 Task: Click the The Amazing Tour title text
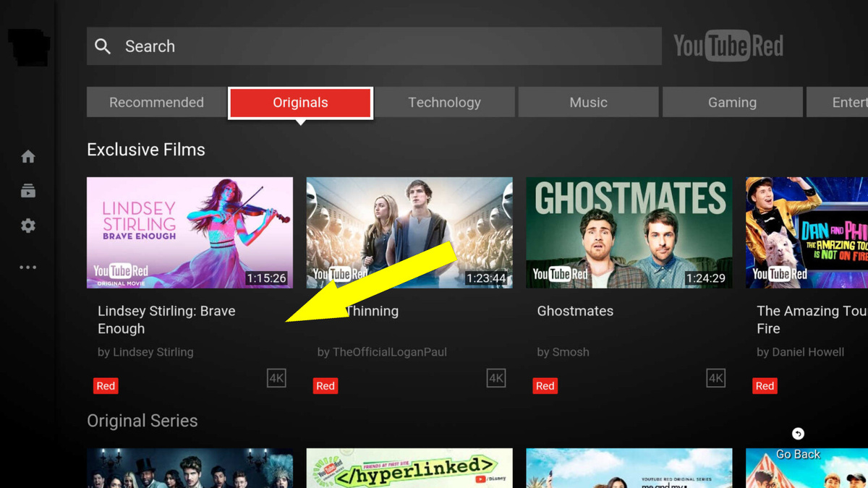[812, 320]
